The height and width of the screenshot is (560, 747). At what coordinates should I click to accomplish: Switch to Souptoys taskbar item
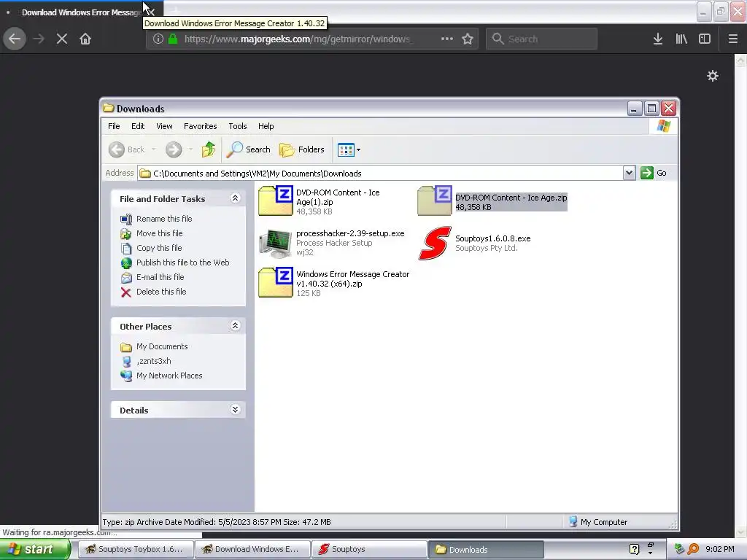pos(370,549)
